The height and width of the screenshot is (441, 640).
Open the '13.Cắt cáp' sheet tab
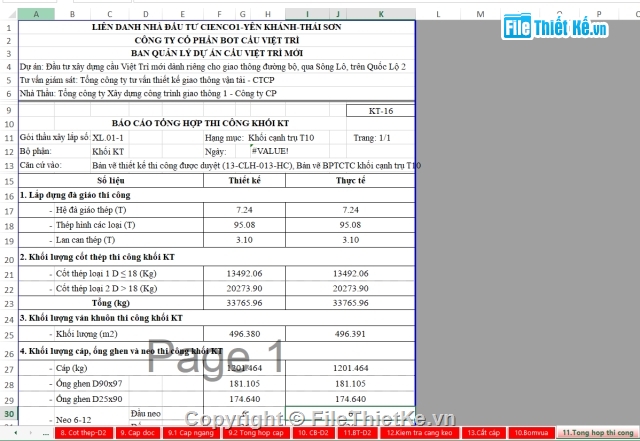point(483,433)
